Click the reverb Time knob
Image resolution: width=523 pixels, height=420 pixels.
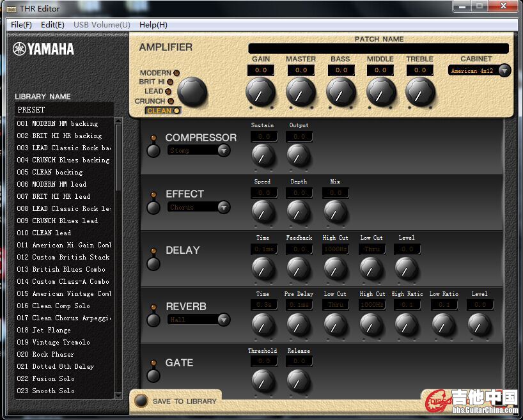pos(263,325)
